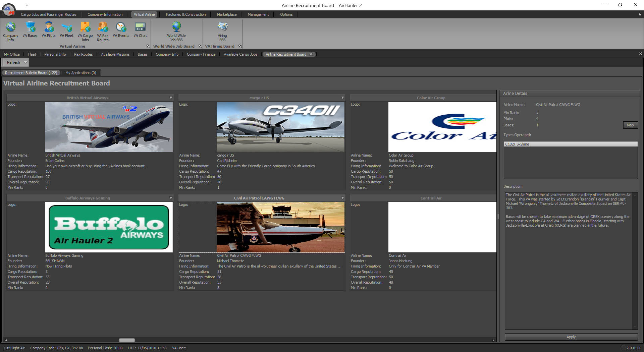Open Cargo Jobs and Passenger Routes ribbon tab
644x352 pixels.
[x=49, y=14]
